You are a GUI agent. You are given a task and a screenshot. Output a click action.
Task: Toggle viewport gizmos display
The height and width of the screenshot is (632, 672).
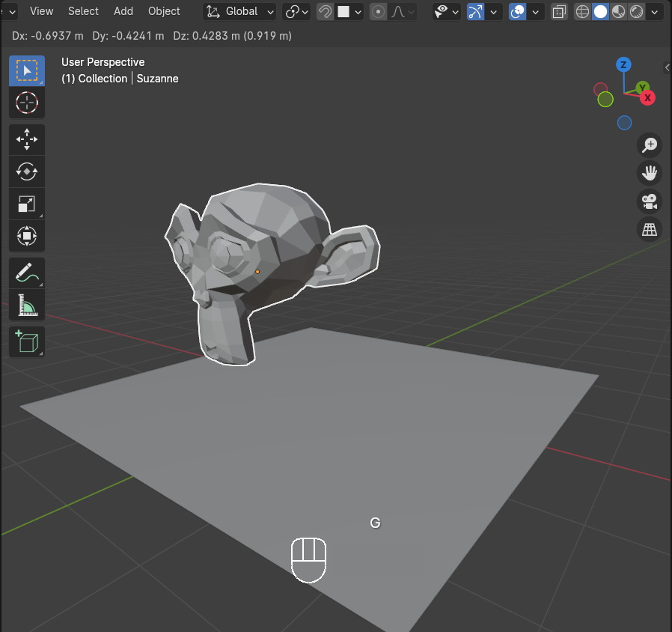[475, 11]
